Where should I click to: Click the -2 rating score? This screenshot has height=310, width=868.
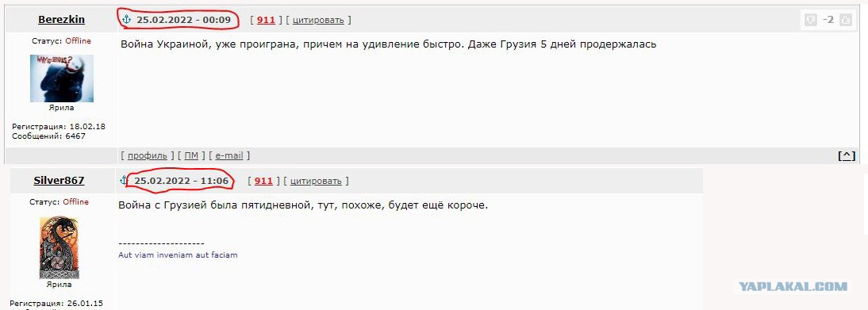[x=828, y=20]
